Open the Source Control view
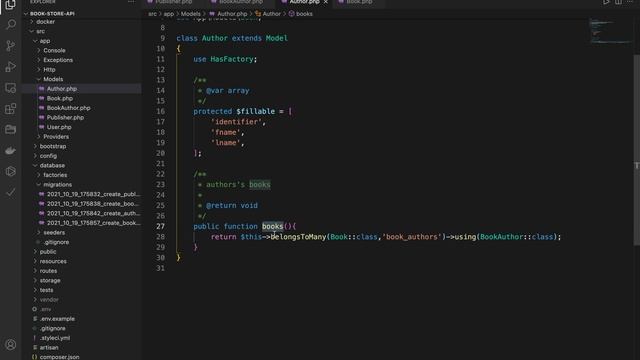 pos(11,45)
